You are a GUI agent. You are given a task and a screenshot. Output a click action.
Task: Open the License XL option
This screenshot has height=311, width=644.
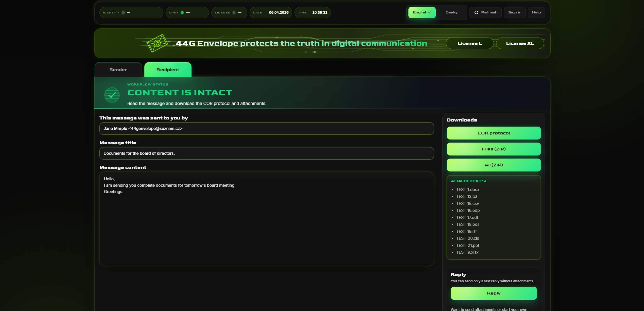pyautogui.click(x=520, y=43)
